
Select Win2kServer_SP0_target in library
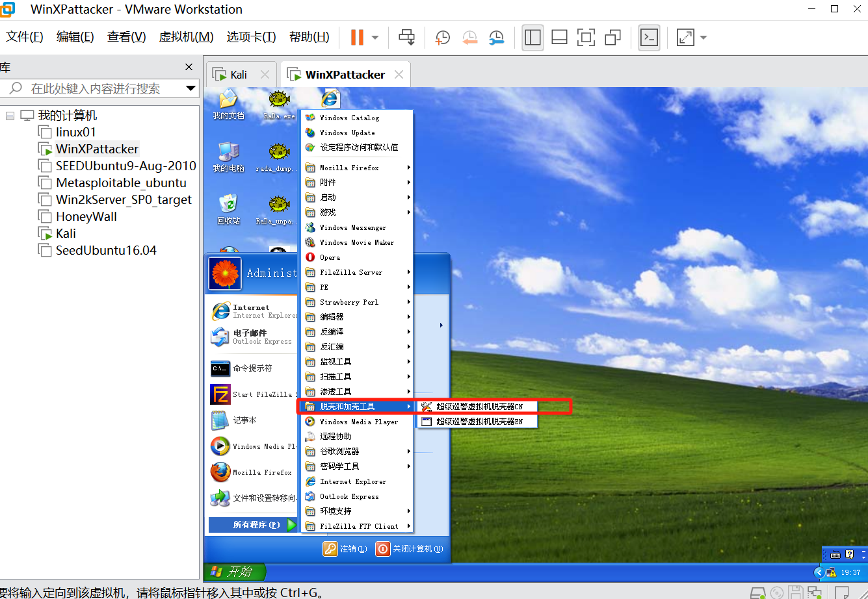[124, 199]
